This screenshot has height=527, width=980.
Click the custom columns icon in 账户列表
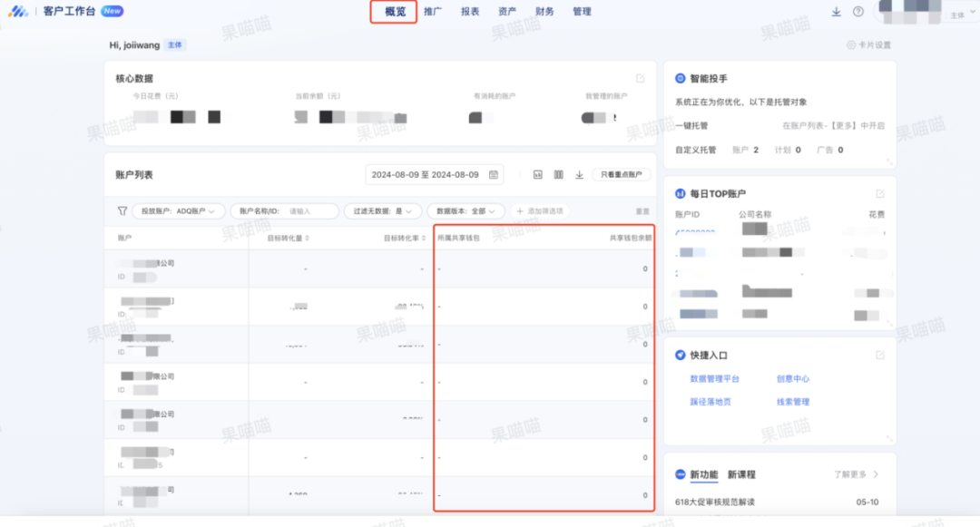[559, 174]
